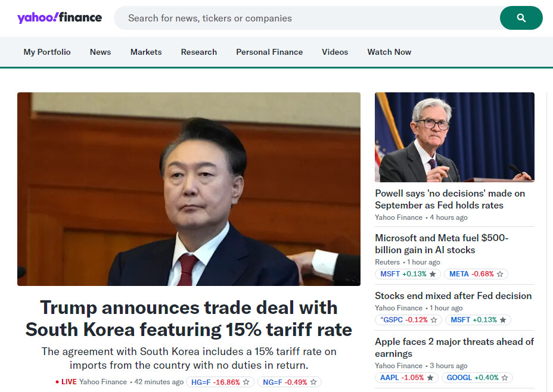
Task: Toggle AAPL watchlist star
Action: (430, 378)
